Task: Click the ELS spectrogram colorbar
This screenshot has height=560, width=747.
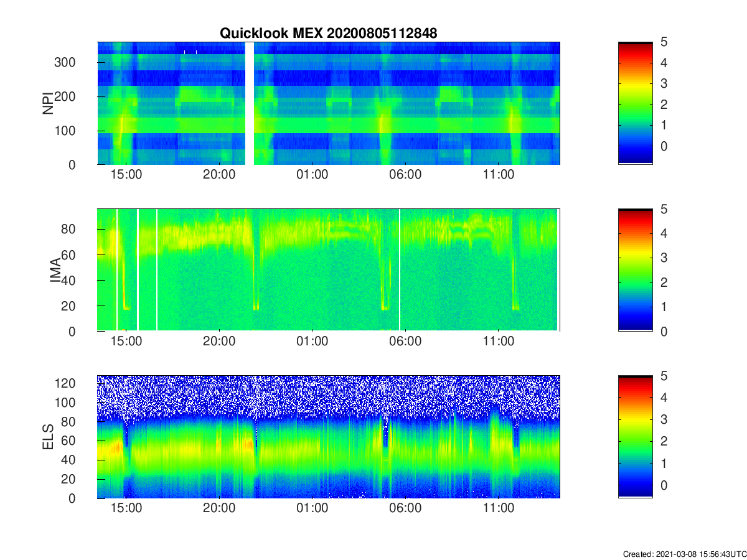Action: 635,437
